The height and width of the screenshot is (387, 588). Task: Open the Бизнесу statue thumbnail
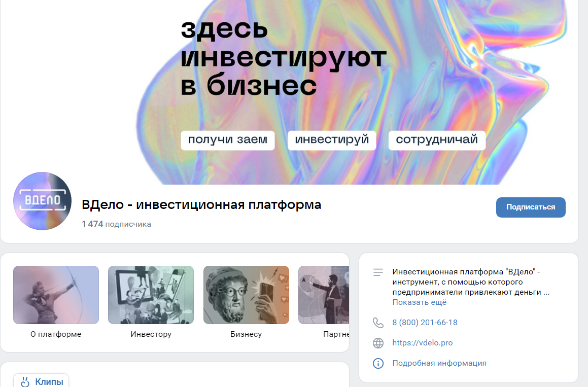[246, 295]
